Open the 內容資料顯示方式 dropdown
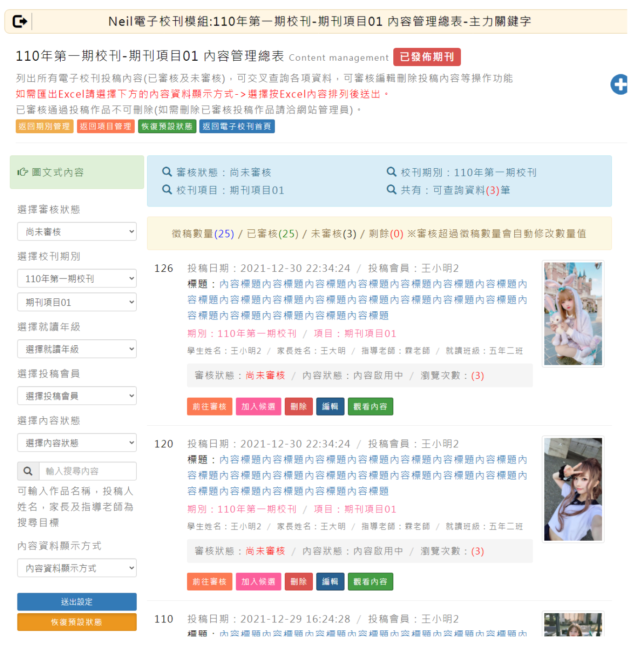 [77, 568]
